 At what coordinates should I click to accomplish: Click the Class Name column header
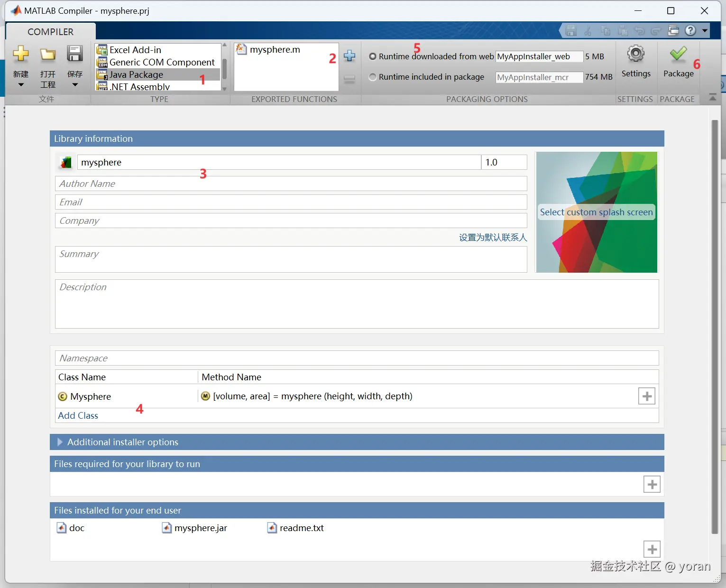(127, 377)
